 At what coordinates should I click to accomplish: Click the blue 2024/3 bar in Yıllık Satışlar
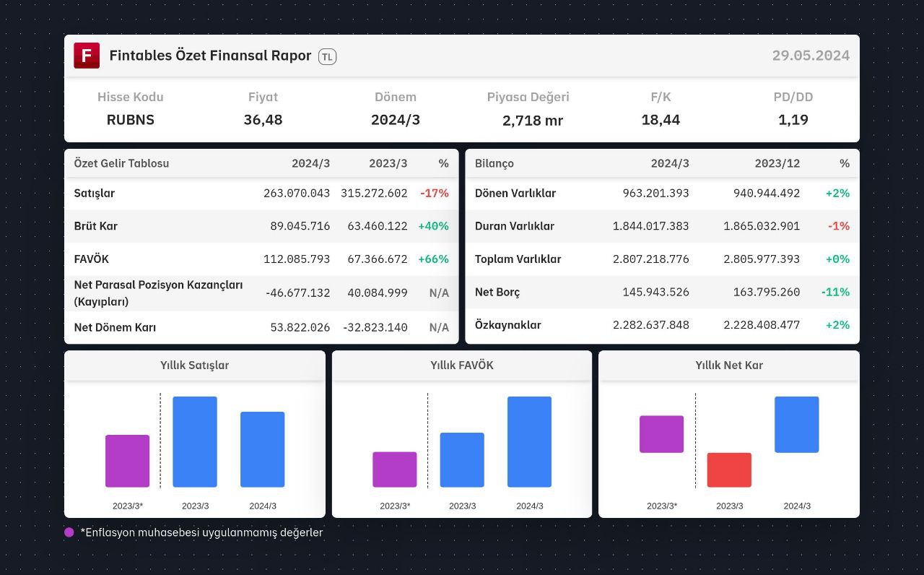[263, 449]
